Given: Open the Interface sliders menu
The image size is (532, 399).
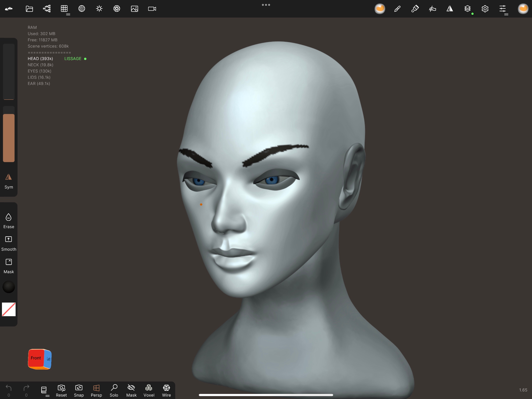Looking at the screenshot, I should point(502,9).
